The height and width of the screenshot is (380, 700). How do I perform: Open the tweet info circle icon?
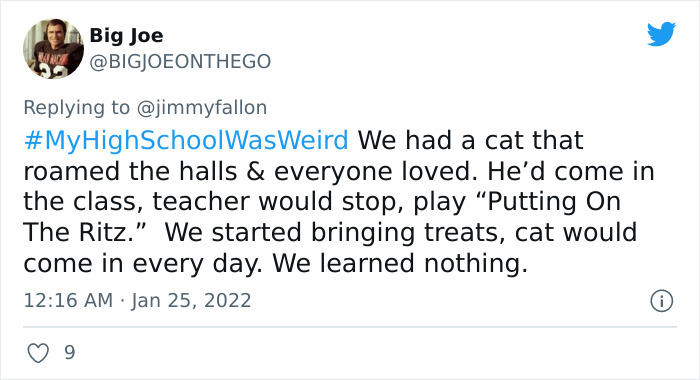[x=661, y=301]
